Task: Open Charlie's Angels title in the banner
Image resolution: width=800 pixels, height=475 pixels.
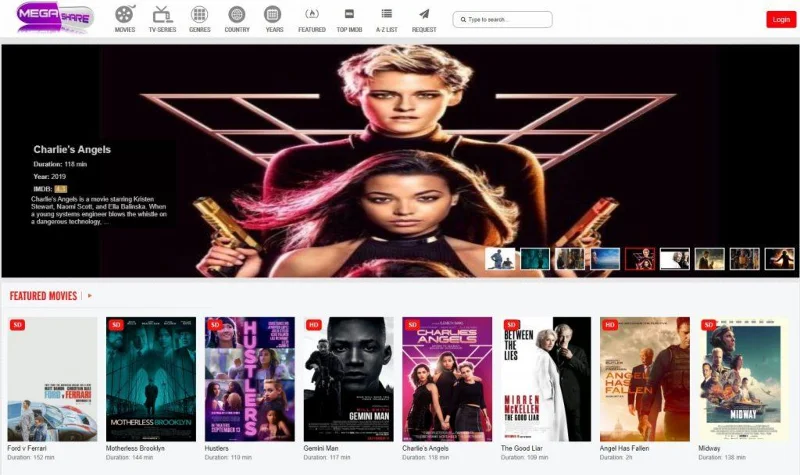Action: point(72,149)
